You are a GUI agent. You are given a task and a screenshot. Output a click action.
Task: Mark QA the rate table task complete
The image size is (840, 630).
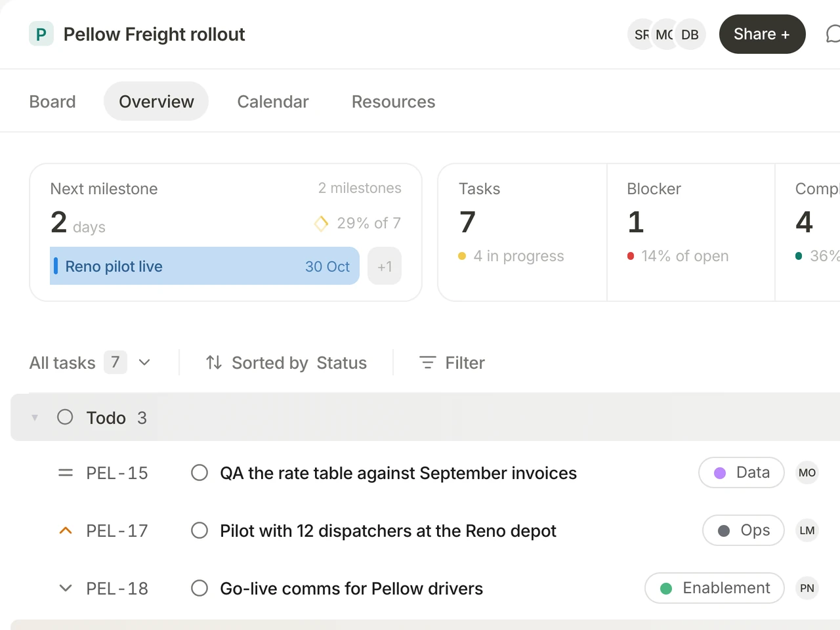199,472
